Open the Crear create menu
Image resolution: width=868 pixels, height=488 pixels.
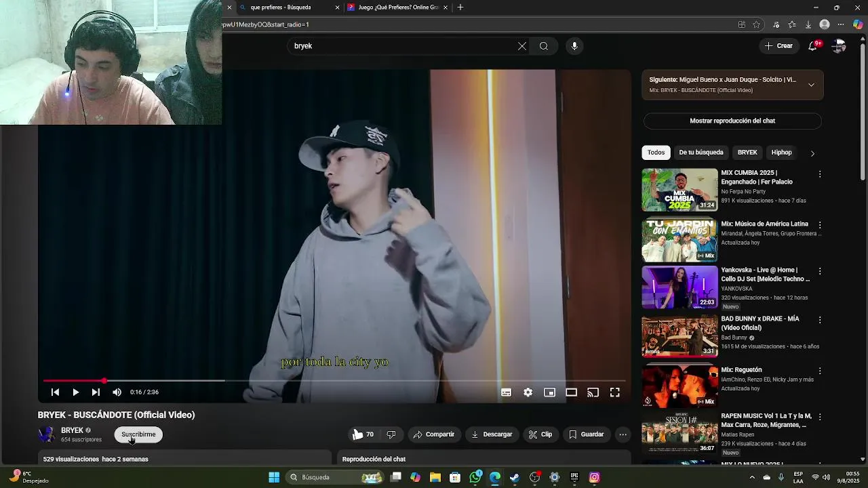click(778, 46)
